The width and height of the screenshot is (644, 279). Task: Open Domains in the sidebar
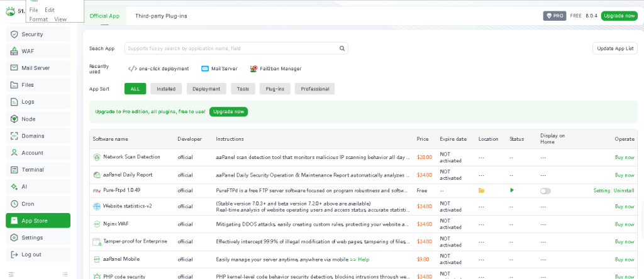click(38, 136)
